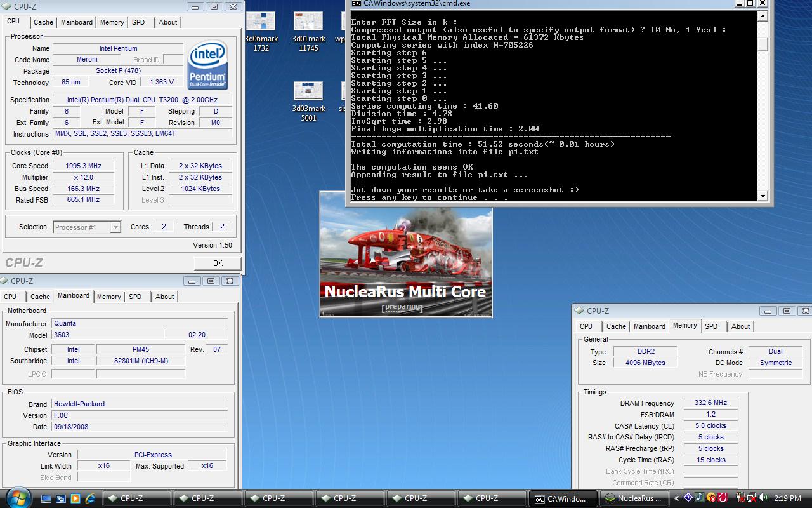Screen dimensions: 812x508
Task: Open 3d03mark 5001 desktop thumbnail
Action: (308, 102)
